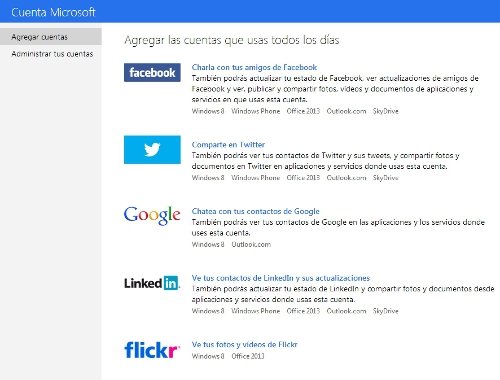Screen dimensions: 500x380
Task: Open Administrar tus cuentas in sidebar
Action: [x=52, y=54]
